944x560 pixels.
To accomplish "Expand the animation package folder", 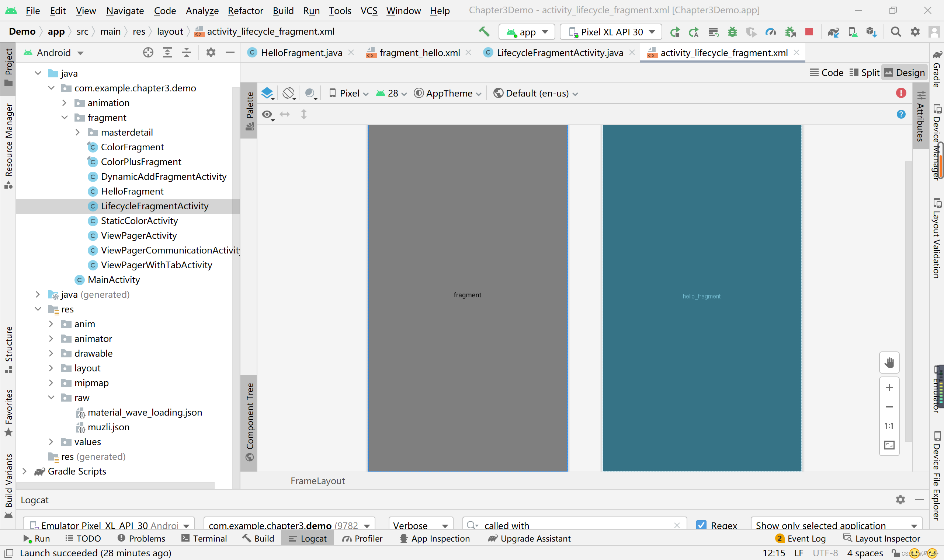I will (64, 103).
